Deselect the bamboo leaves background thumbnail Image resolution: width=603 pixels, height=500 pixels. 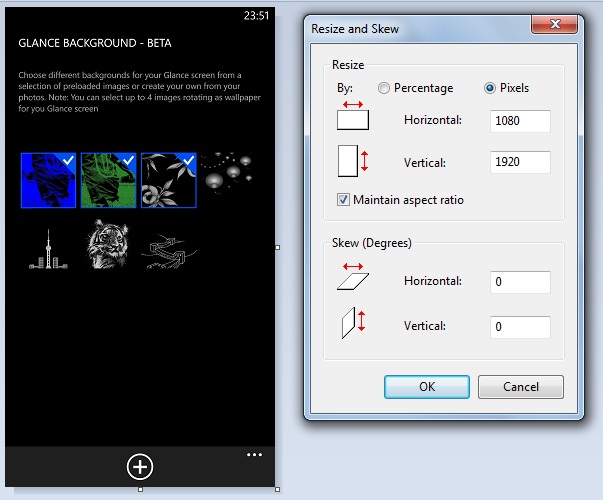click(x=168, y=180)
